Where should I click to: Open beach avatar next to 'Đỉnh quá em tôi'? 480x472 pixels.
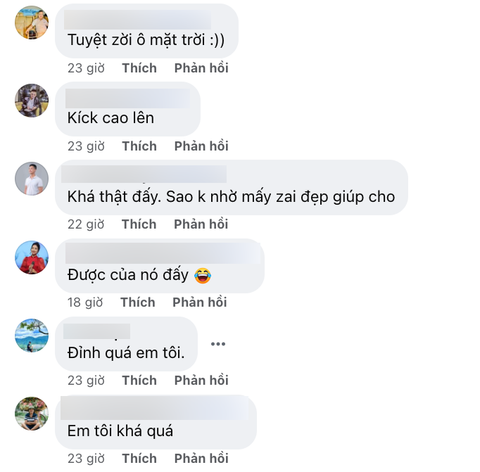[x=32, y=335]
